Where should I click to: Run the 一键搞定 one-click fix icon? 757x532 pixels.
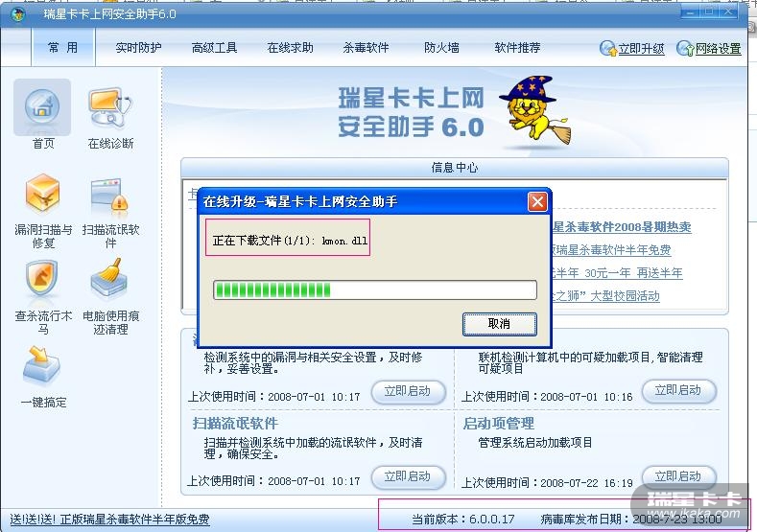point(41,364)
